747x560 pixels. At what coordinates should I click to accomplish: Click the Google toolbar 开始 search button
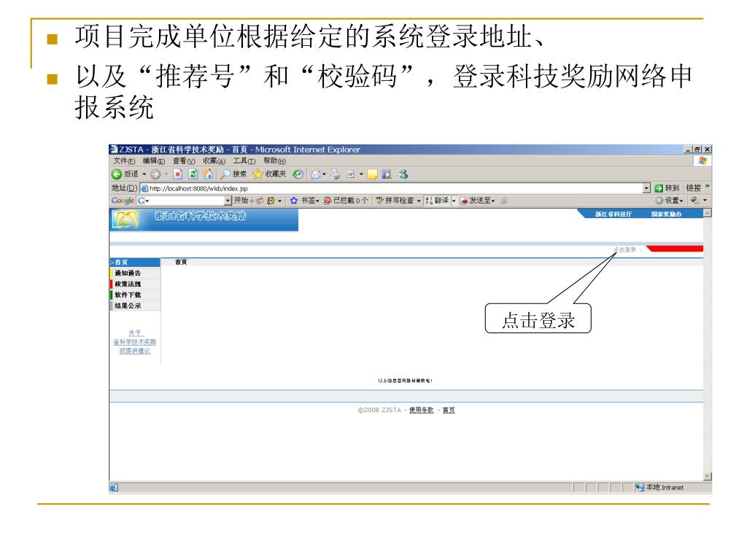coord(241,201)
